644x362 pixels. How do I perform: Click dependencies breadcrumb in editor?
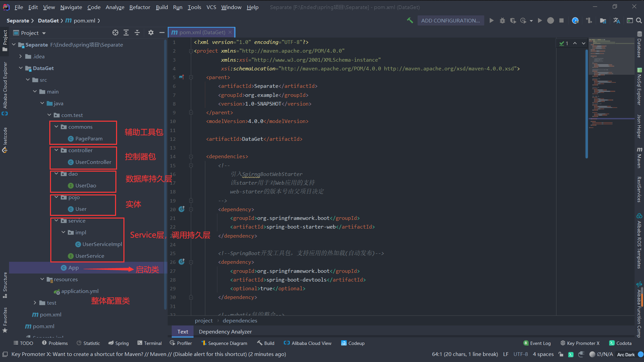(240, 320)
